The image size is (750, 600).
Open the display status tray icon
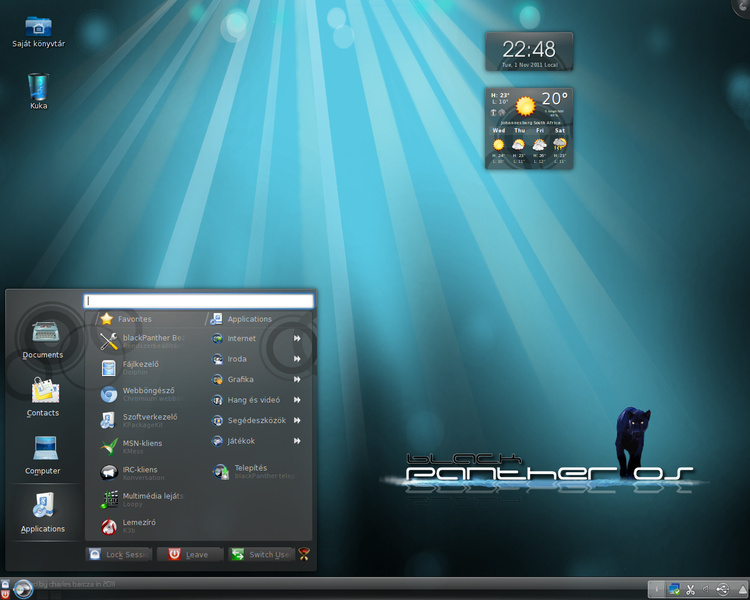674,589
